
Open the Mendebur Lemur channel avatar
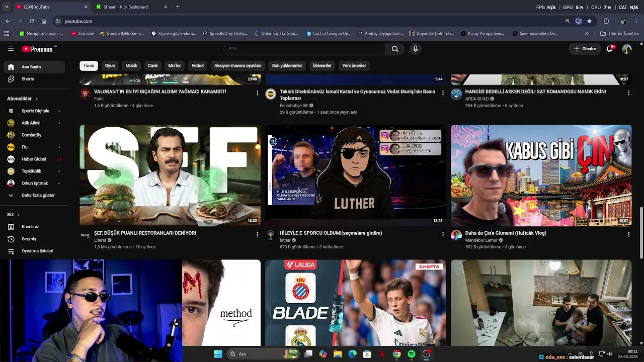(456, 235)
